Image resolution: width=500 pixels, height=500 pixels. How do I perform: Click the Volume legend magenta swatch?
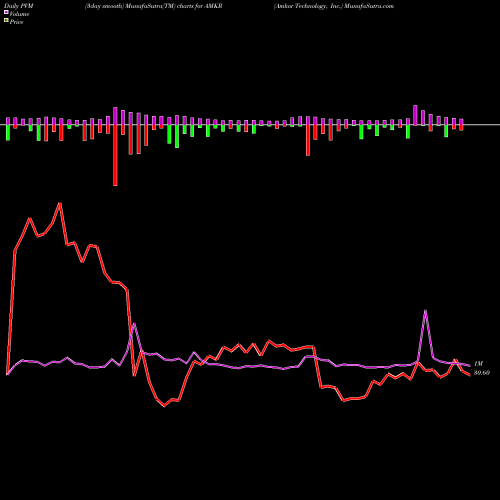pos(6,13)
